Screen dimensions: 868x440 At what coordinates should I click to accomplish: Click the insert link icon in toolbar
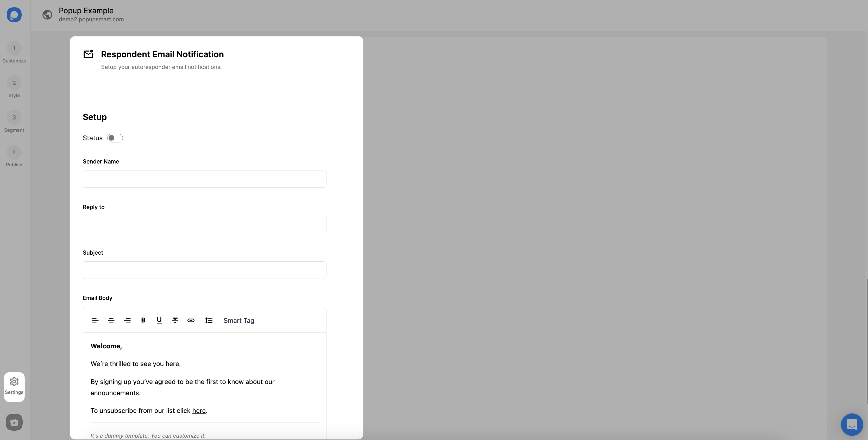point(191,320)
